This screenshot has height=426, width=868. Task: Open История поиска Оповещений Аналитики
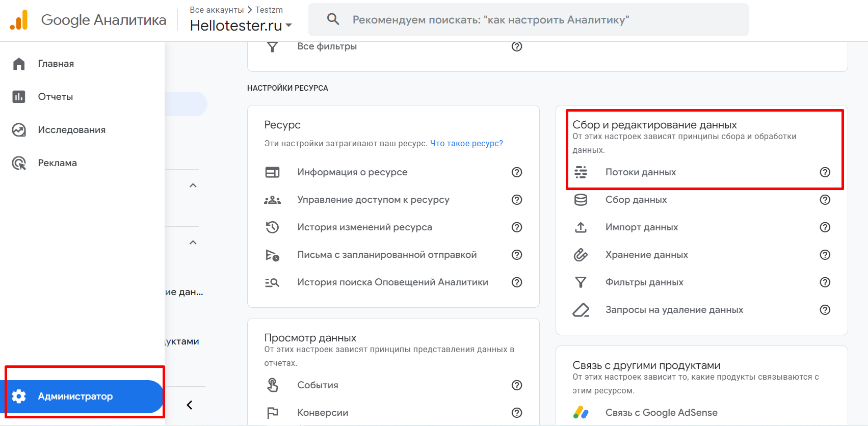point(392,282)
